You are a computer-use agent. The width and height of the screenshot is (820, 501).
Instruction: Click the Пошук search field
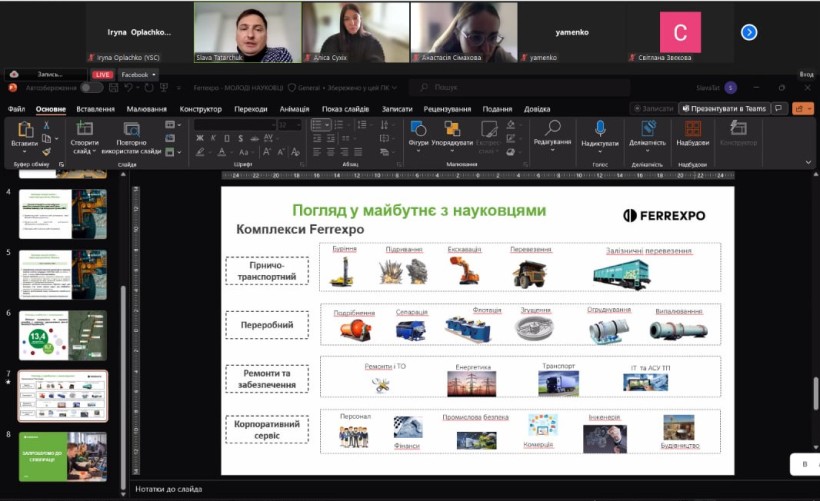[x=520, y=87]
